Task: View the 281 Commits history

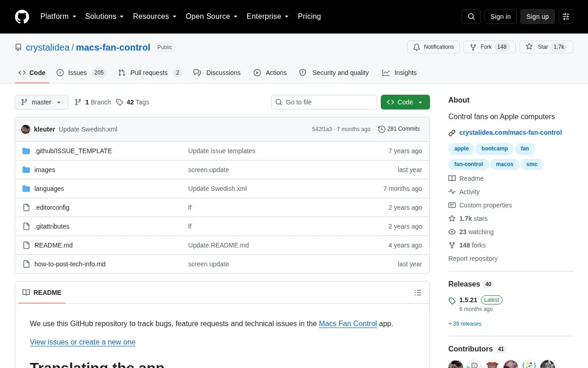Action: (x=399, y=129)
